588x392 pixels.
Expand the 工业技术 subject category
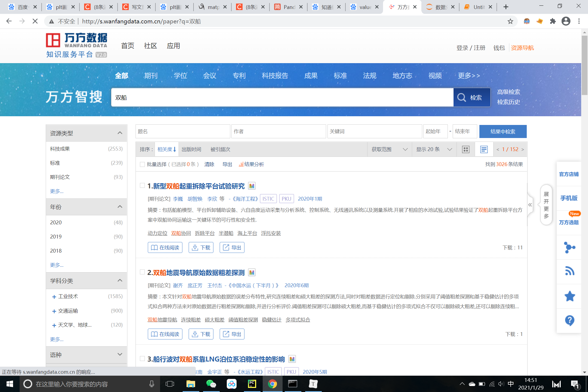coord(54,297)
